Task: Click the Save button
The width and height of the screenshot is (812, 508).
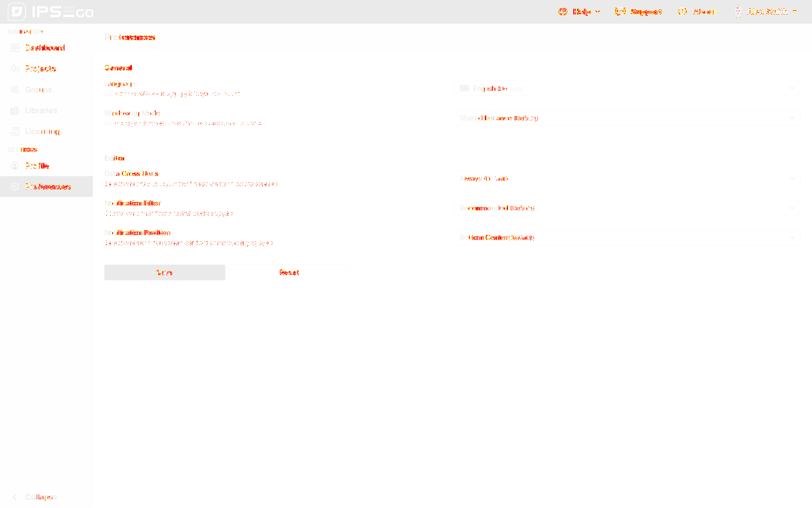Action: point(164,272)
